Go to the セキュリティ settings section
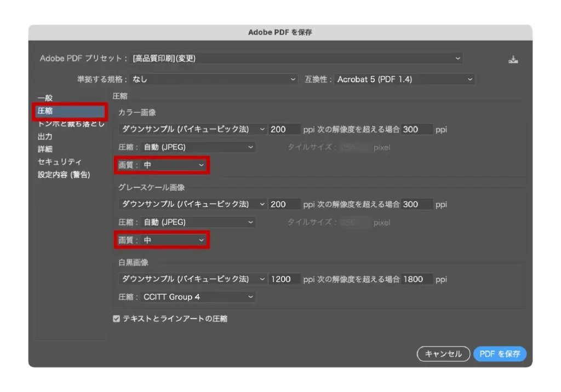This screenshot has height=392, width=561. point(60,162)
